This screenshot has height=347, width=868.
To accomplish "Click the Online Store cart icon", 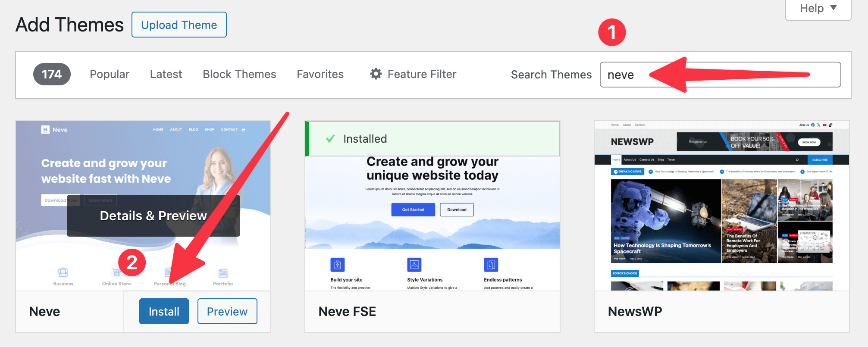I will [x=116, y=272].
